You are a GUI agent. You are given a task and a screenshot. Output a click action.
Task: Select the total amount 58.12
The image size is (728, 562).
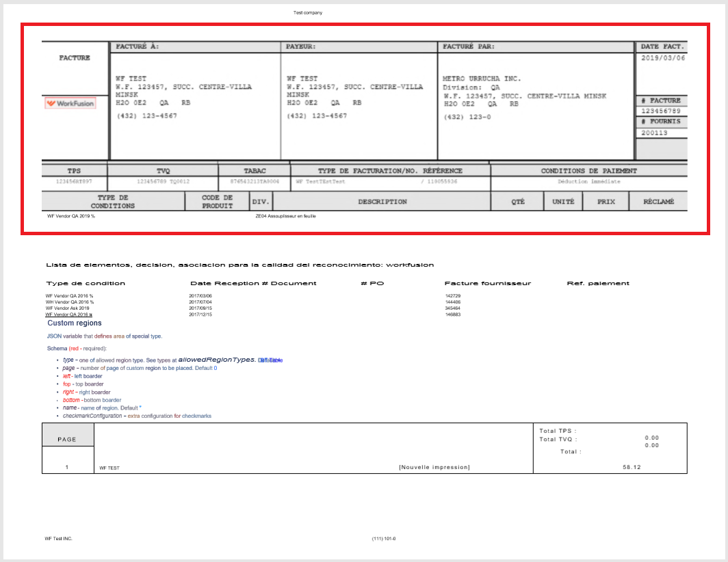(632, 468)
